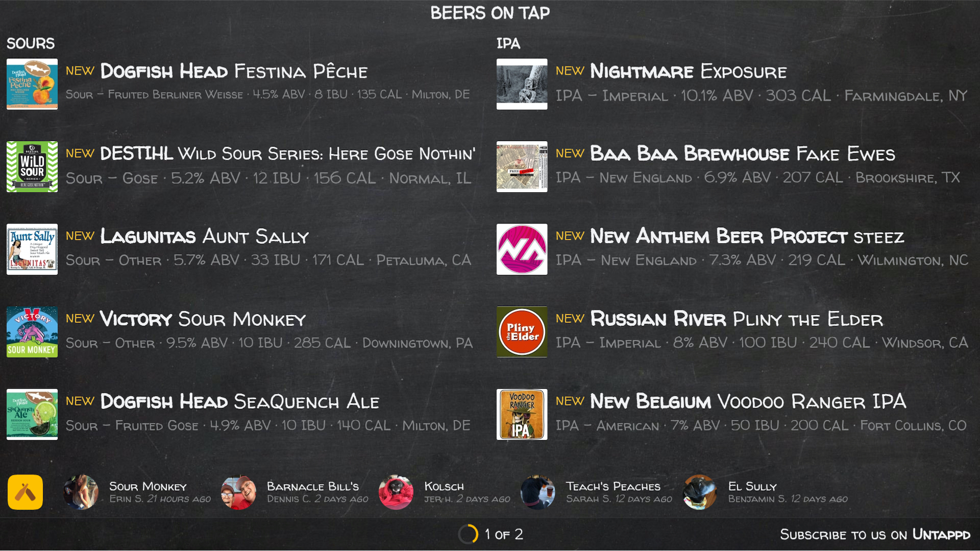This screenshot has width=980, height=551.
Task: Select the New Anthem Beer Project logo
Action: [521, 249]
